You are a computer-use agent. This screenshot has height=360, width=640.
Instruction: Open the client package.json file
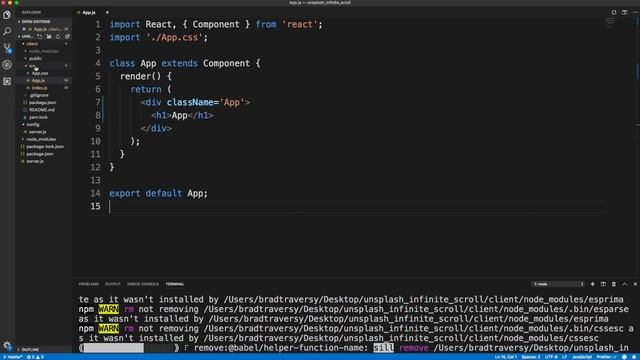[x=42, y=102]
